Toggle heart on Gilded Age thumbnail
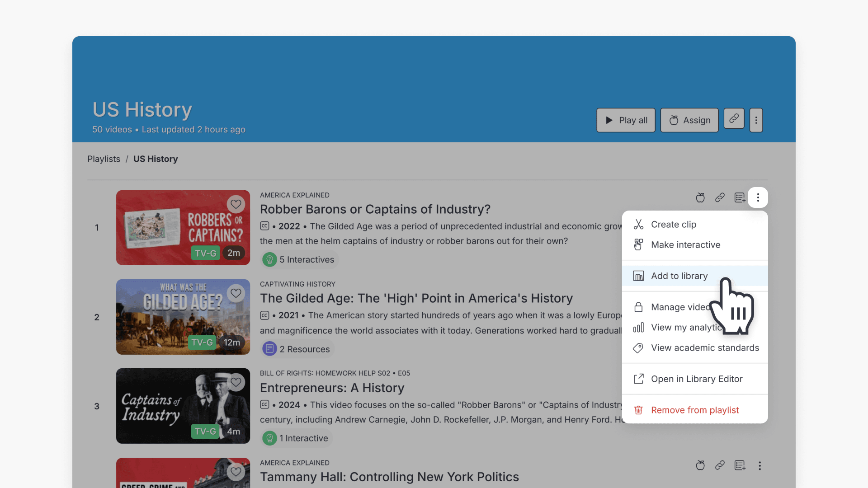The width and height of the screenshot is (868, 488). (236, 293)
